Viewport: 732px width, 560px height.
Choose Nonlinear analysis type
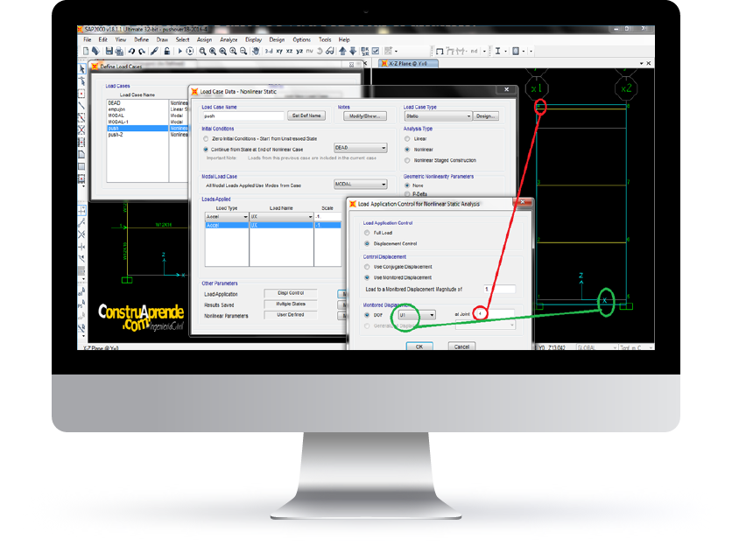(407, 150)
